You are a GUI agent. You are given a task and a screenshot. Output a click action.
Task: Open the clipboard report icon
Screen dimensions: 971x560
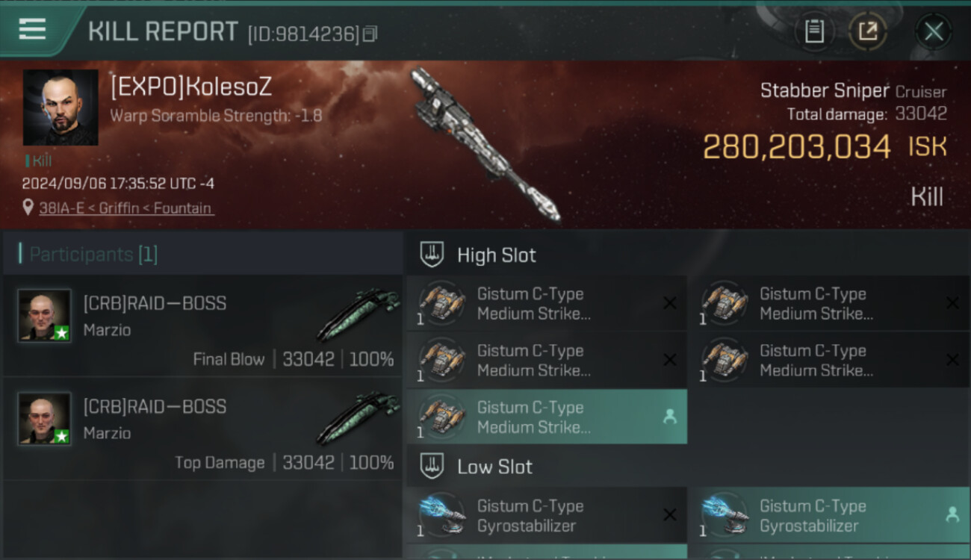coord(814,31)
